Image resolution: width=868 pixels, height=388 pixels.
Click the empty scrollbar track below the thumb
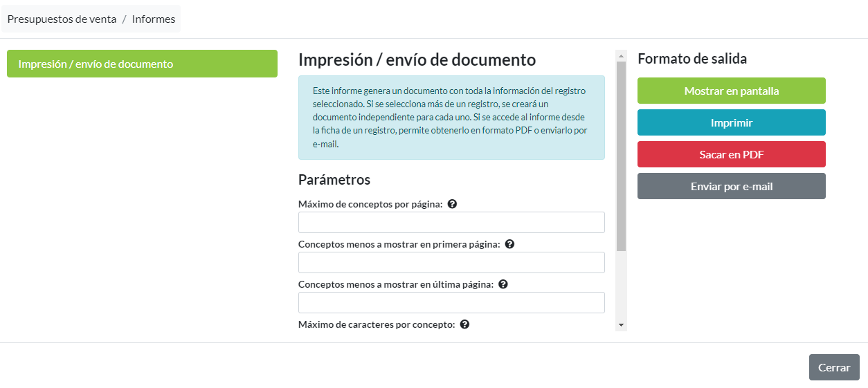[621, 287]
